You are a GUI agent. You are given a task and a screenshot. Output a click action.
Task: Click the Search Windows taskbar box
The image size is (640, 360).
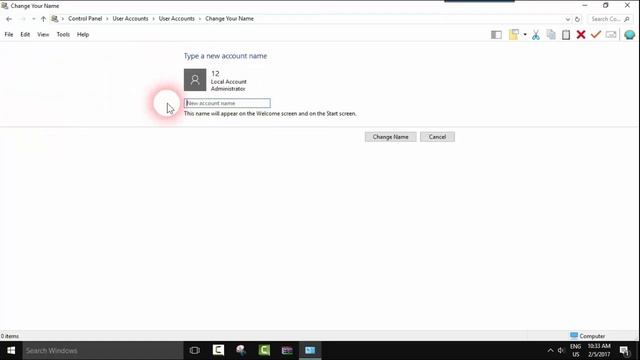103,351
